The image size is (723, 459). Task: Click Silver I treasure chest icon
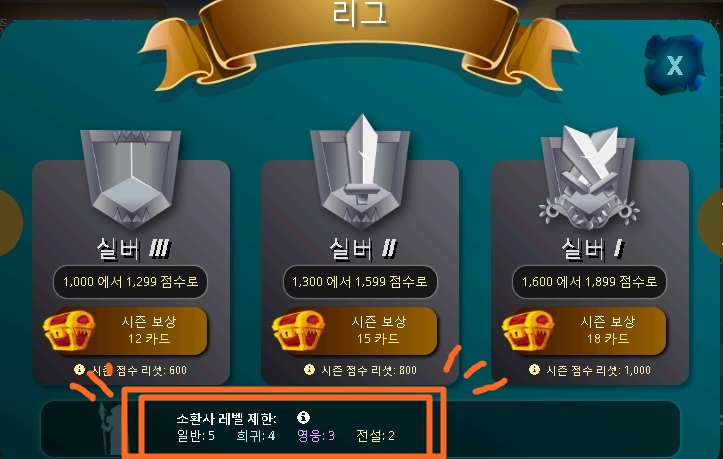[x=528, y=331]
